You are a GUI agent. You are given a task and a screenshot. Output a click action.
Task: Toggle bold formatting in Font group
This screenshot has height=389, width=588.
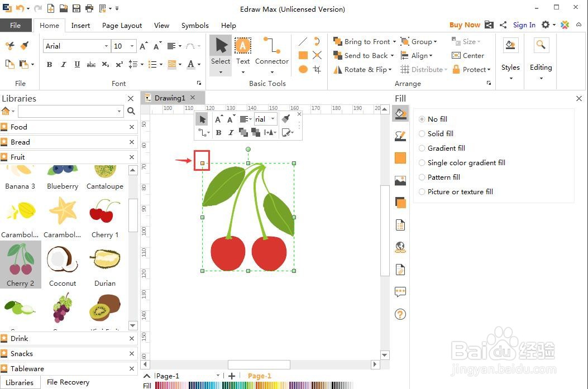tap(49, 64)
